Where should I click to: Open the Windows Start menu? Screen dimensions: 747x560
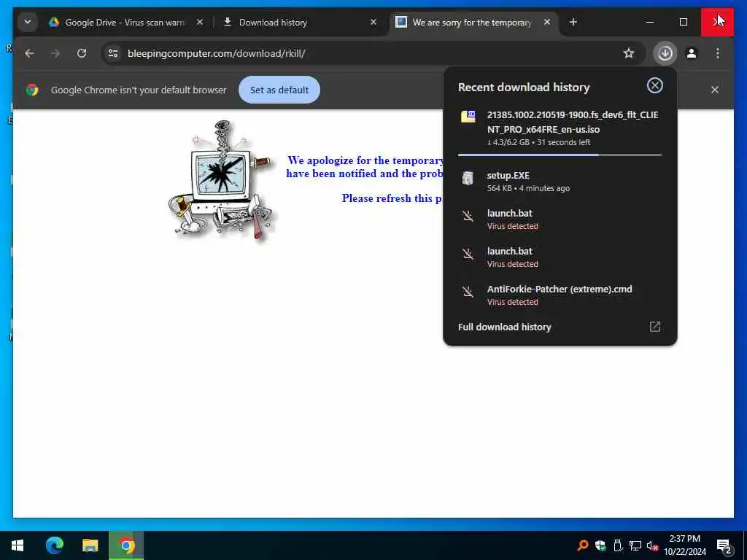pos(18,545)
